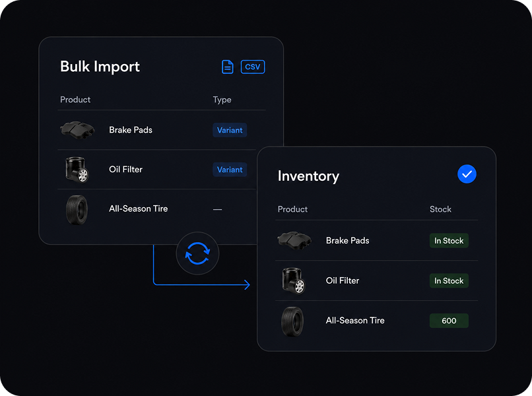532x396 pixels.
Task: Click the Variant tag for Brake Pads
Action: pyautogui.click(x=230, y=130)
